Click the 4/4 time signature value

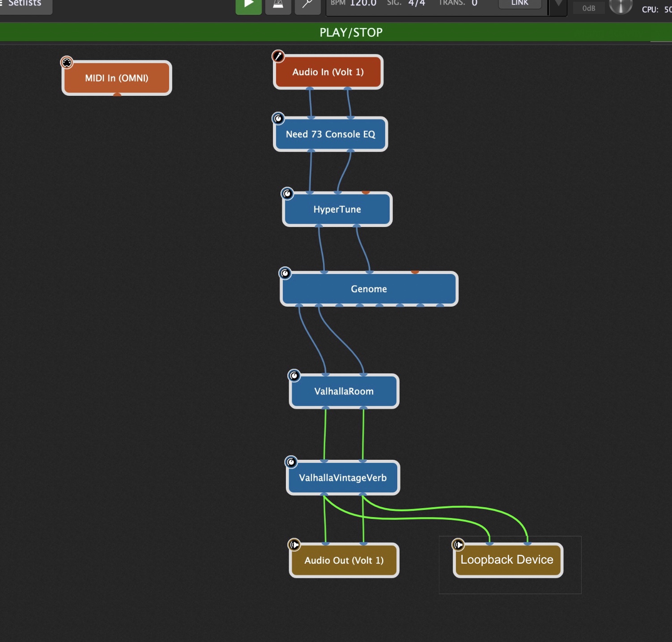pos(417,4)
